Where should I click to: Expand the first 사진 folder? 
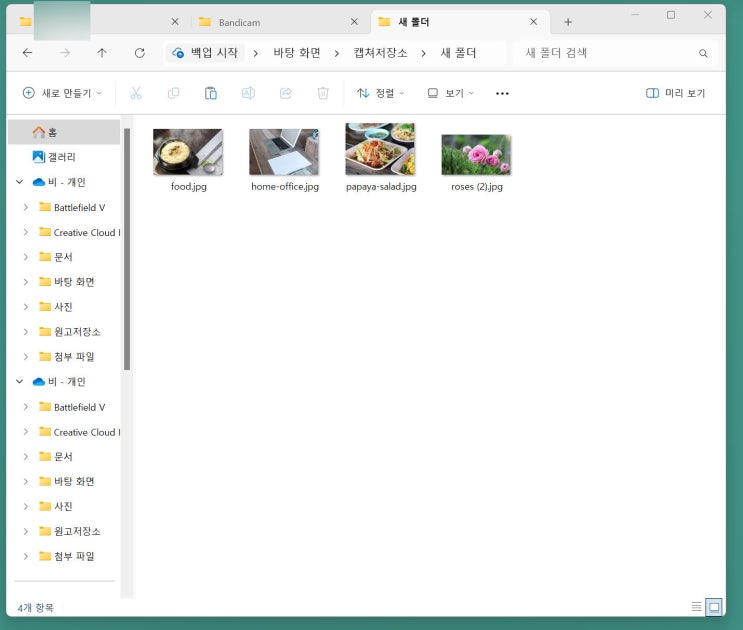[26, 306]
